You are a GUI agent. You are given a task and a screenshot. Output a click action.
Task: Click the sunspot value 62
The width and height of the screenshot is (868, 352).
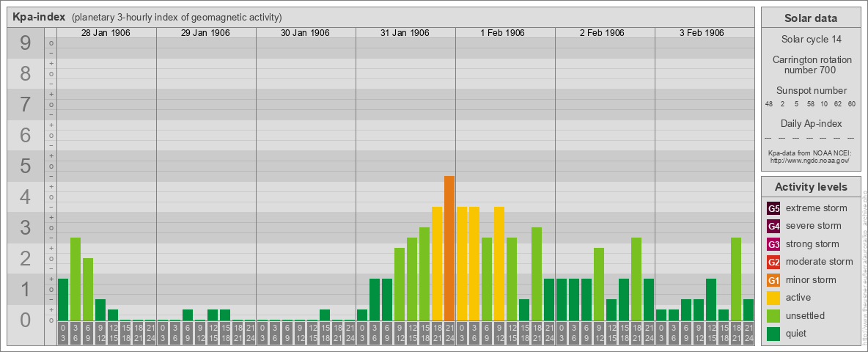(838, 104)
